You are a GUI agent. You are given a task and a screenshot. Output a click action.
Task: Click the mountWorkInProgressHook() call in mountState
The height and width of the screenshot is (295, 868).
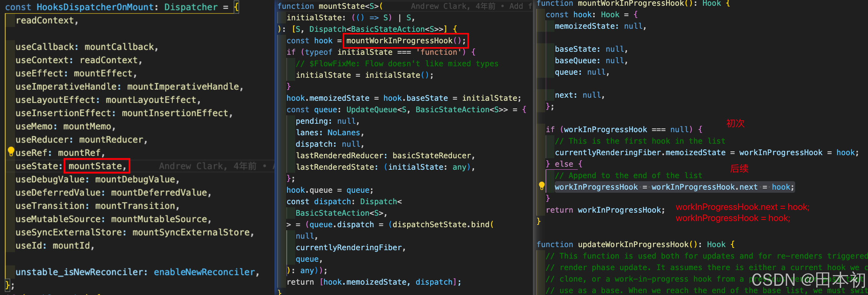click(x=406, y=41)
